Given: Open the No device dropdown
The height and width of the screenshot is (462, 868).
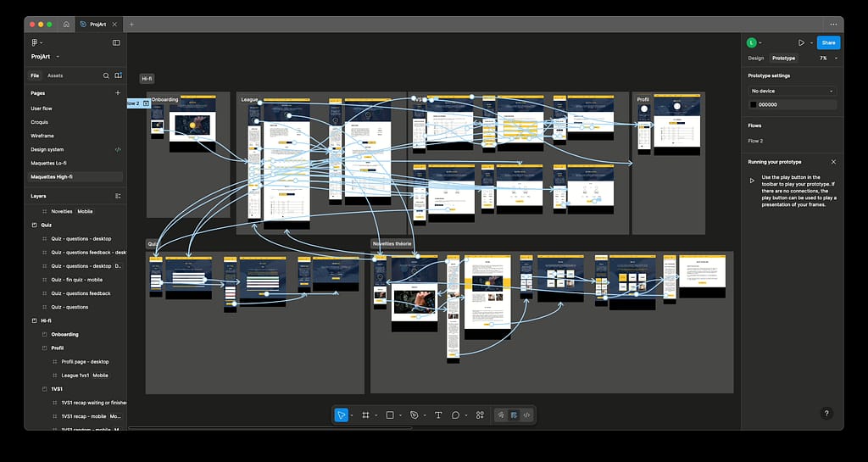Looking at the screenshot, I should click(x=793, y=91).
